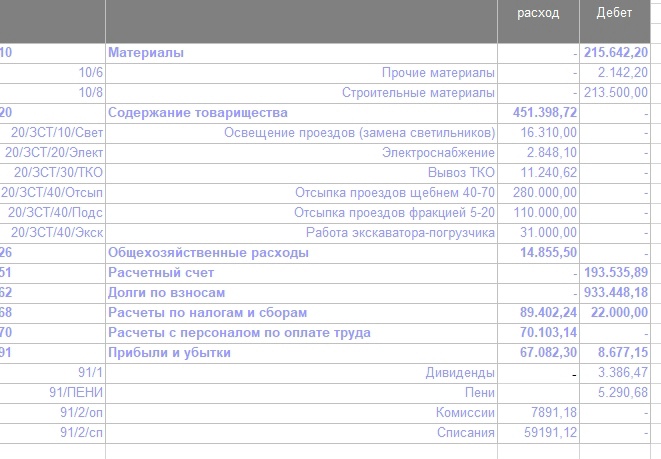This screenshot has width=661, height=459.
Task: Select the debit value 22.000,00
Action: click(619, 312)
